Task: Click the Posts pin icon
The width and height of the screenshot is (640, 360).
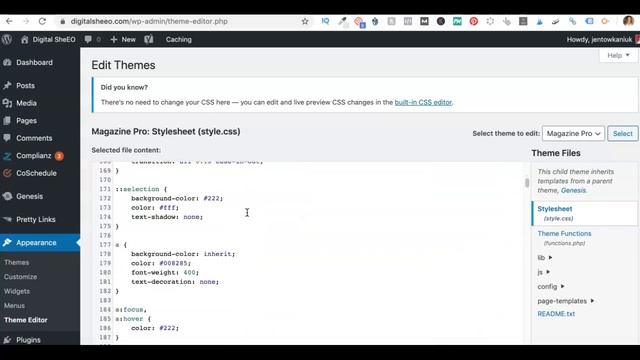Action: click(x=7, y=86)
